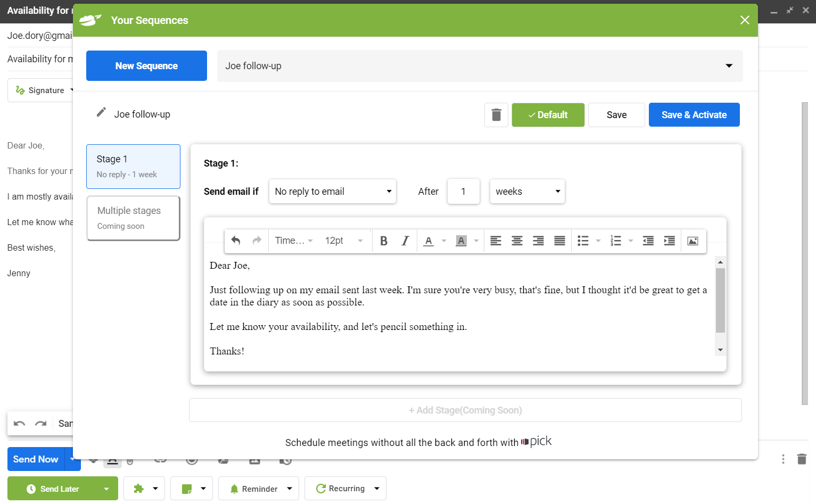Viewport: 816px width, 504px height.
Task: Click Save & Activate
Action: [x=694, y=115]
